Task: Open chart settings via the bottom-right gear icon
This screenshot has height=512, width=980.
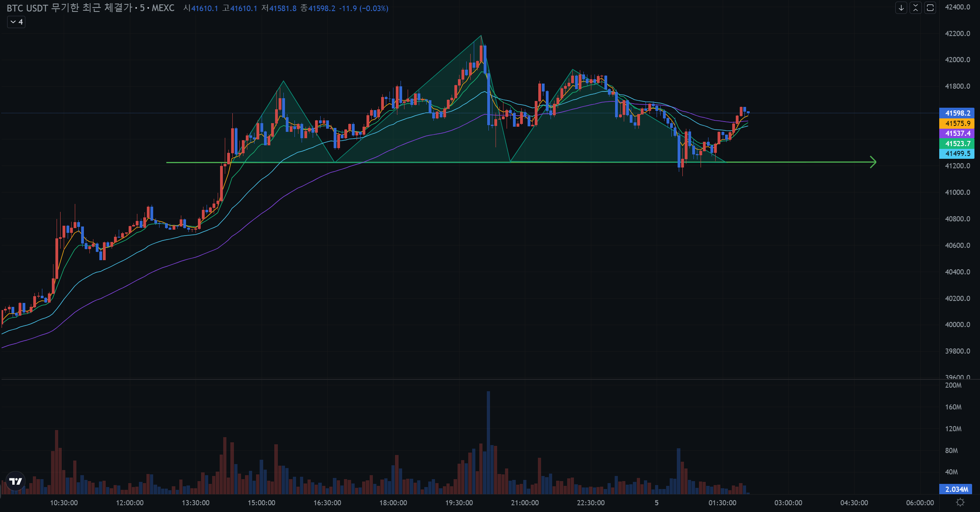Action: tap(960, 502)
